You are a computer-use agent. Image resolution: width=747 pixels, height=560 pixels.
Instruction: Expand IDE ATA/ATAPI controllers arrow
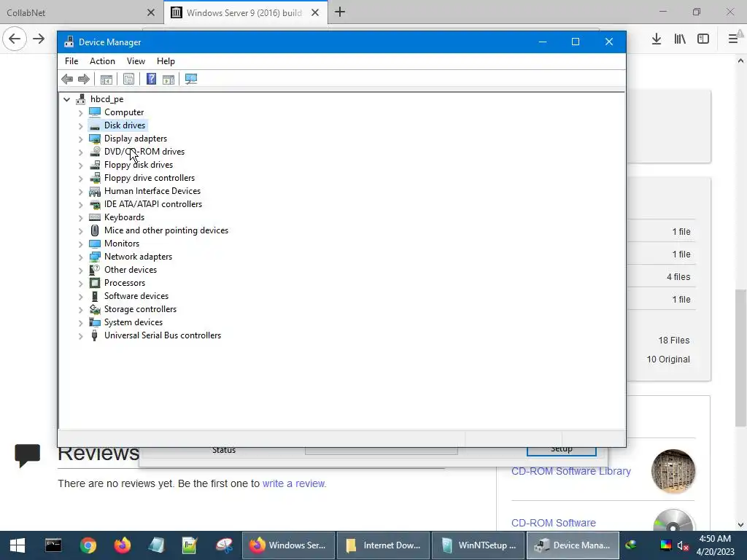[80, 205]
